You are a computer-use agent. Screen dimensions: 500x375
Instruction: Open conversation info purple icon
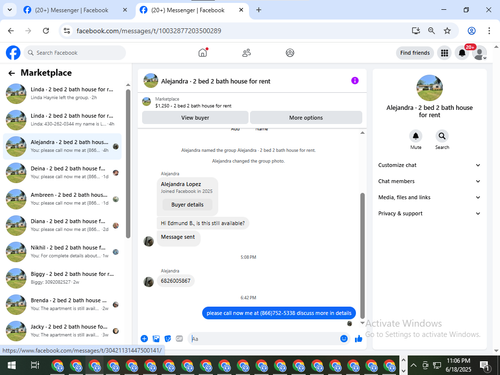point(355,81)
